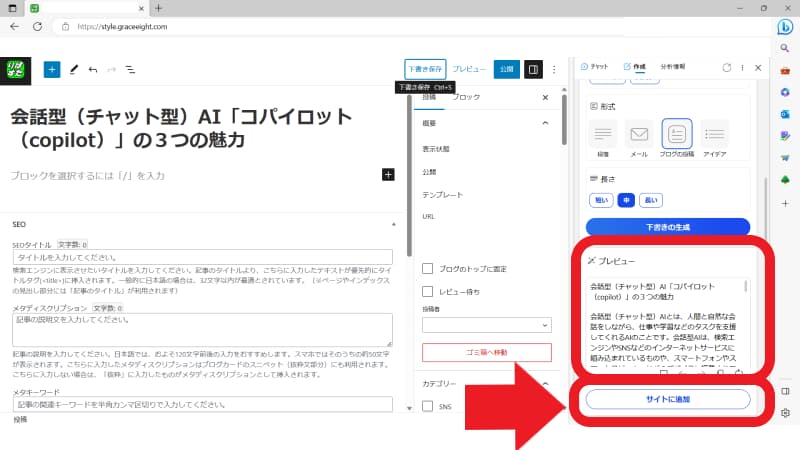Viewport: 800px width, 450px height.
Task: Click the メタディスクリプション text area
Action: [x=203, y=330]
